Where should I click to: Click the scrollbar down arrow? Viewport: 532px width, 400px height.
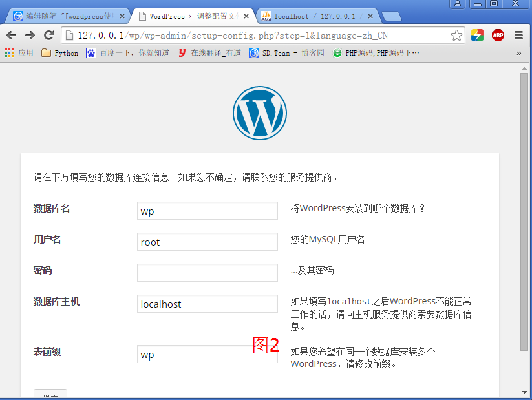tap(524, 392)
